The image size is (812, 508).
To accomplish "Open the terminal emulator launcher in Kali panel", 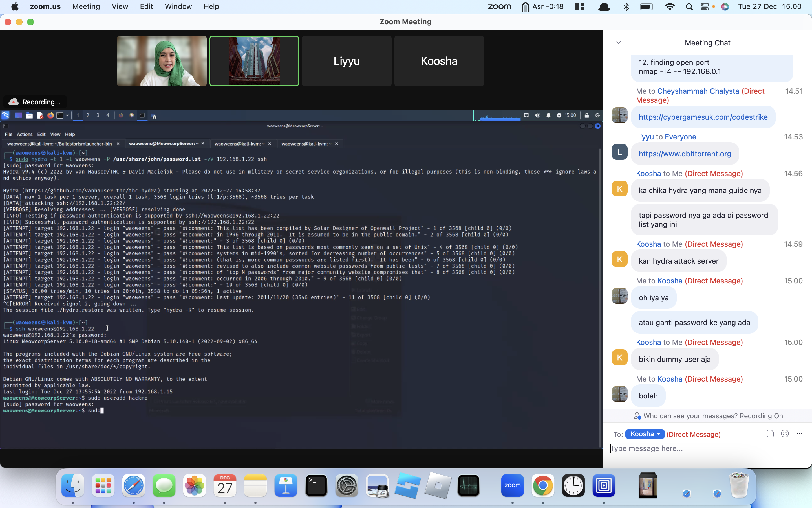I will (x=60, y=115).
